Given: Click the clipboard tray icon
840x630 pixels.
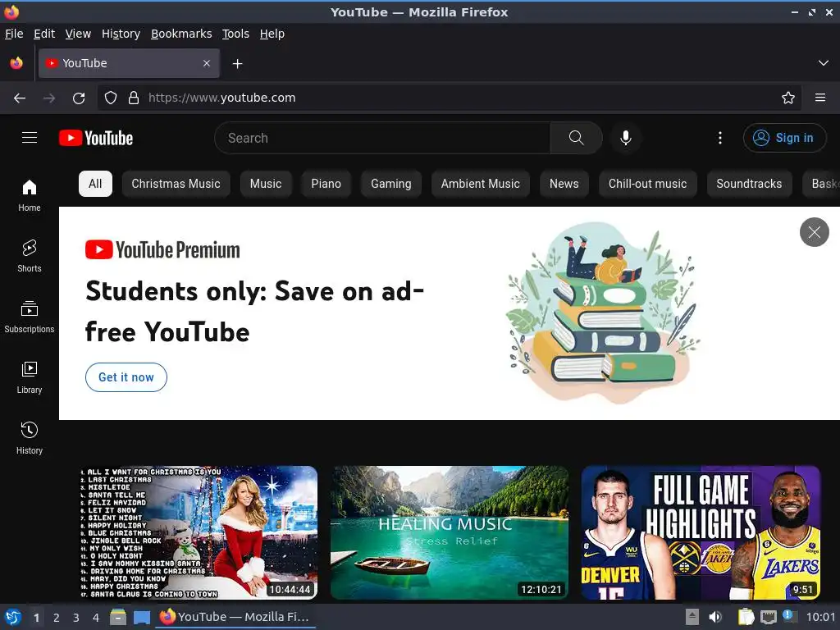Looking at the screenshot, I should point(746,617).
